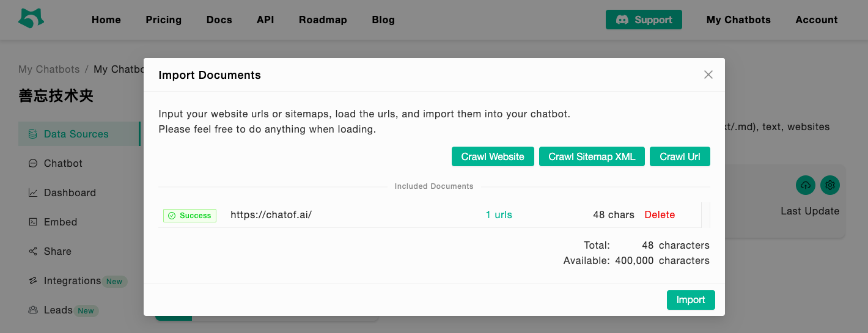
Task: Click the Last Update column header
Action: click(810, 211)
